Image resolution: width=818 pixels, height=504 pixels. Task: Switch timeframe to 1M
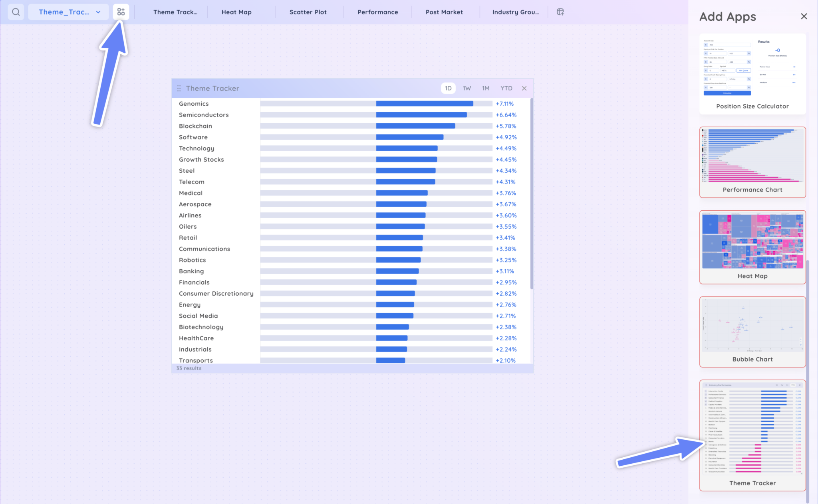pos(485,88)
